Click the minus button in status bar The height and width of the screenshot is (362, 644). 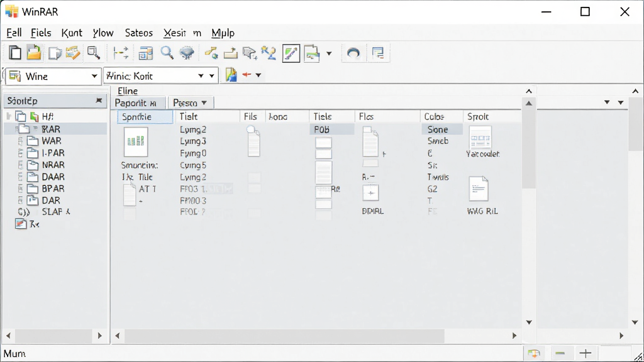click(x=560, y=353)
